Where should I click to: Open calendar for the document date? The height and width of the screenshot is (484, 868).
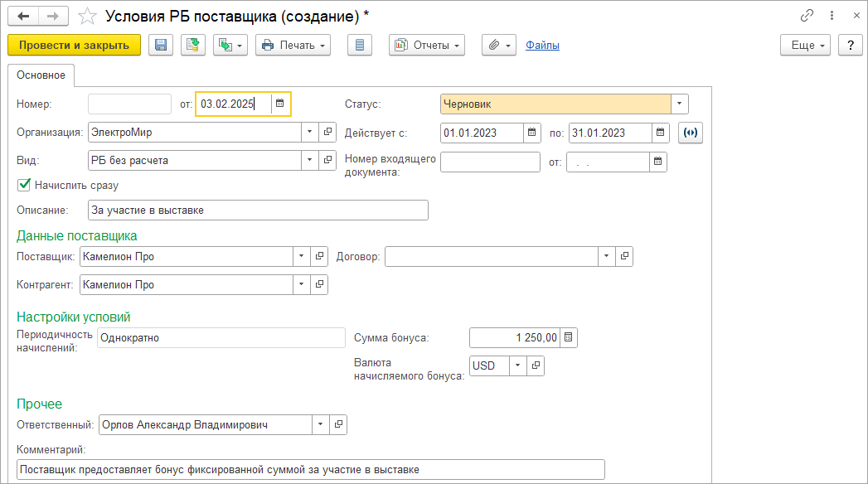pos(280,104)
